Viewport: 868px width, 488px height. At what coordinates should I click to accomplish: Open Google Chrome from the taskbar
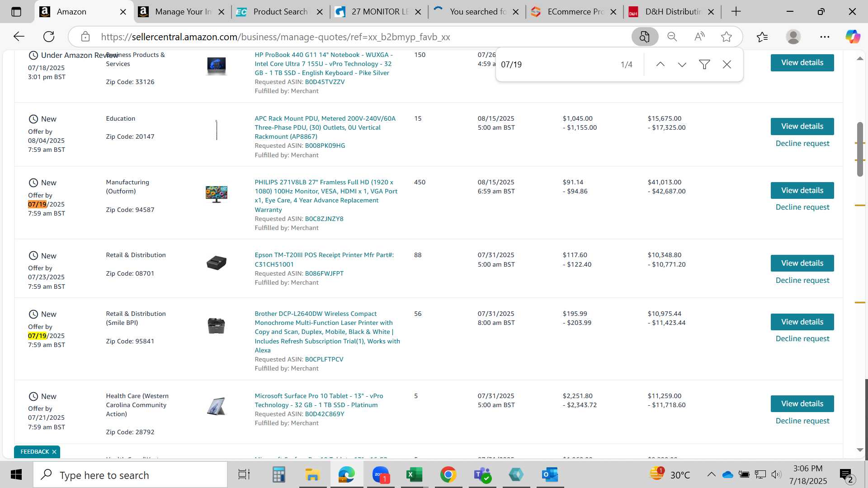tap(448, 475)
